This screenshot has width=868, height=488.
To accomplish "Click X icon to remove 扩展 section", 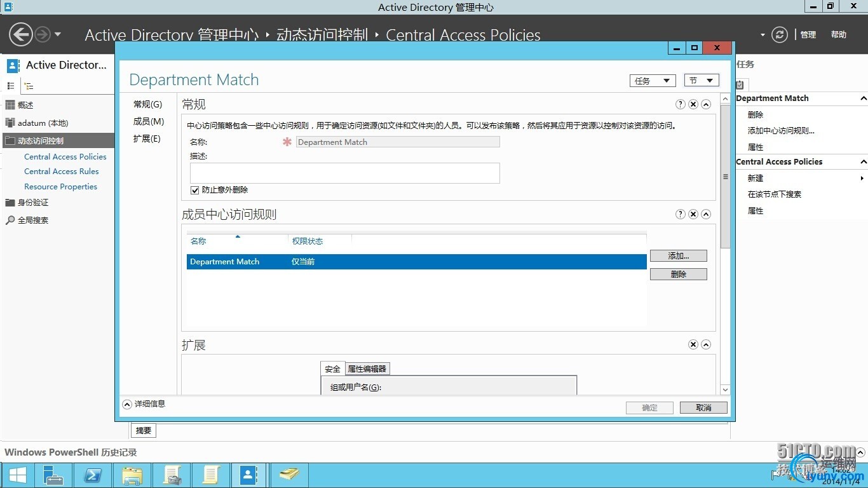I will (x=693, y=344).
